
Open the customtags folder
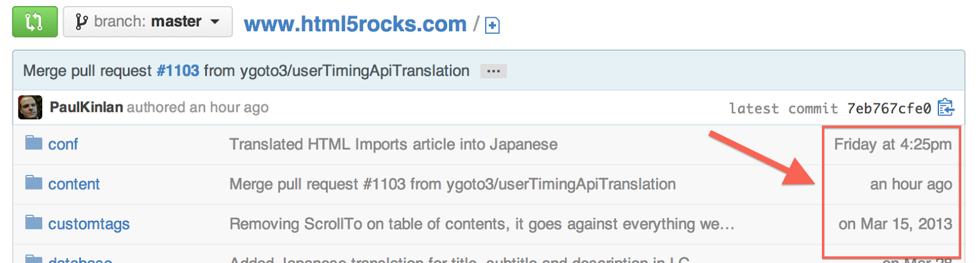click(x=89, y=224)
